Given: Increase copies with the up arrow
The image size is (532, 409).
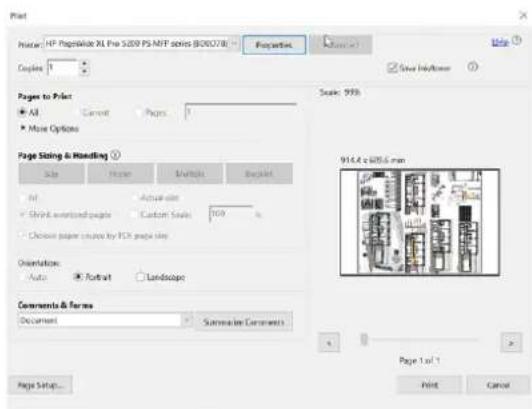Looking at the screenshot, I should click(x=85, y=63).
